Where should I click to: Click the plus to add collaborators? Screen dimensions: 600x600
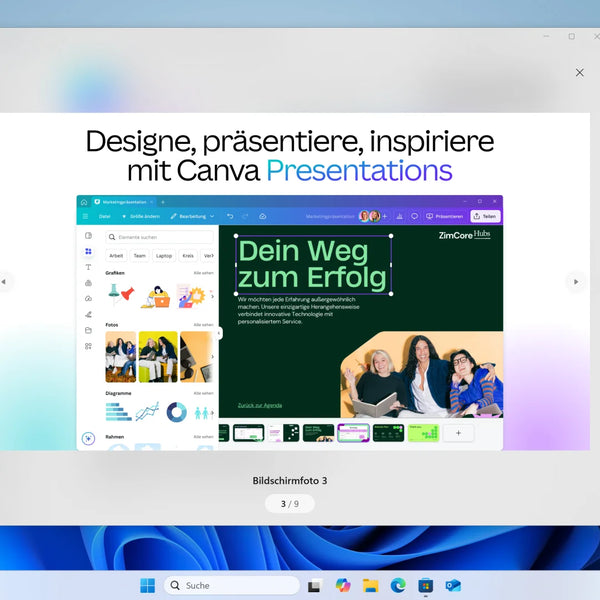tap(385, 217)
